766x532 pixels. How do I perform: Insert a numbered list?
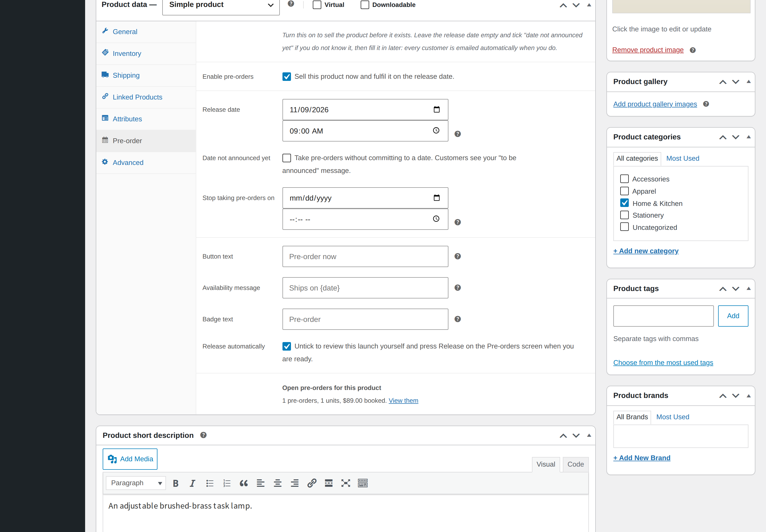(x=227, y=483)
